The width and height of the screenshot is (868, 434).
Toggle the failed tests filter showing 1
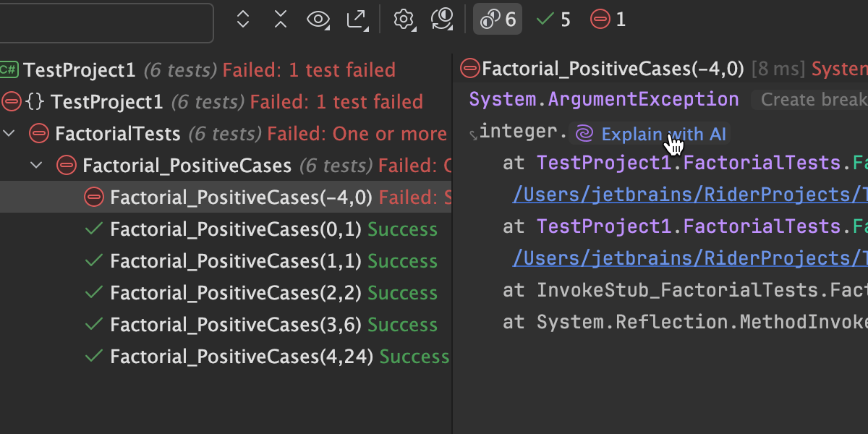(x=608, y=20)
